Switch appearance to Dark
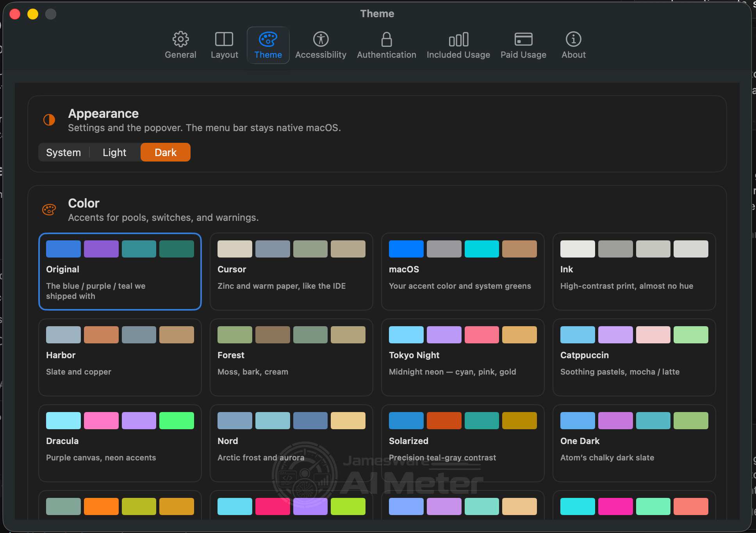The height and width of the screenshot is (533, 756). (x=166, y=152)
